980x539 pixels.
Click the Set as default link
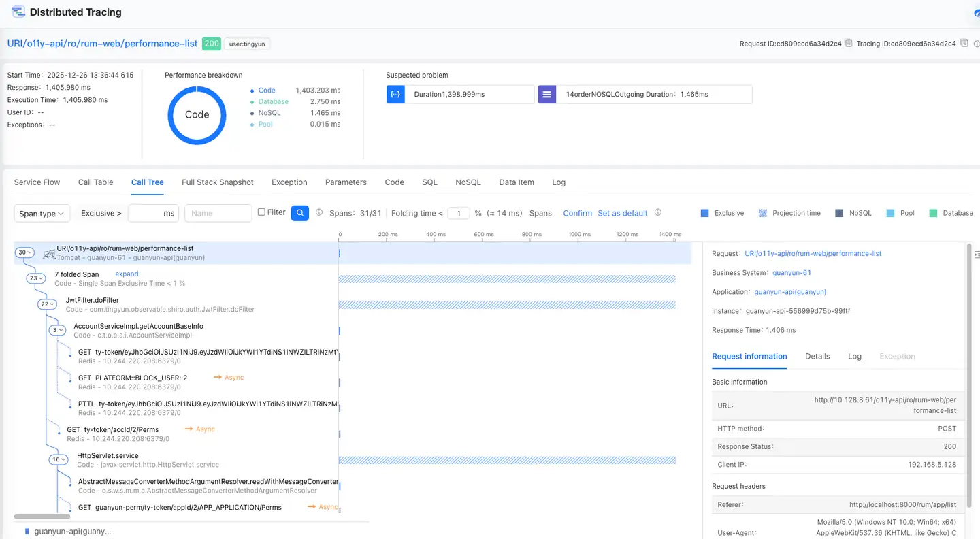click(622, 214)
